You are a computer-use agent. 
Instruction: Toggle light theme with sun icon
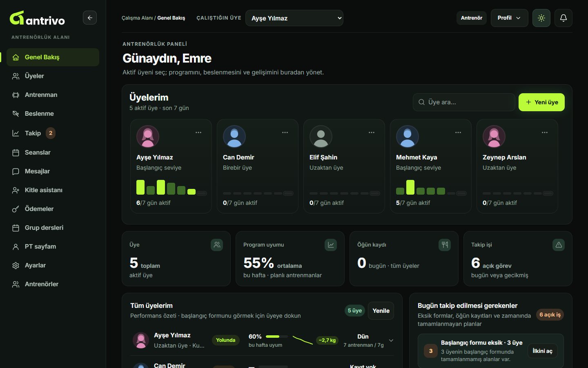coord(541,18)
